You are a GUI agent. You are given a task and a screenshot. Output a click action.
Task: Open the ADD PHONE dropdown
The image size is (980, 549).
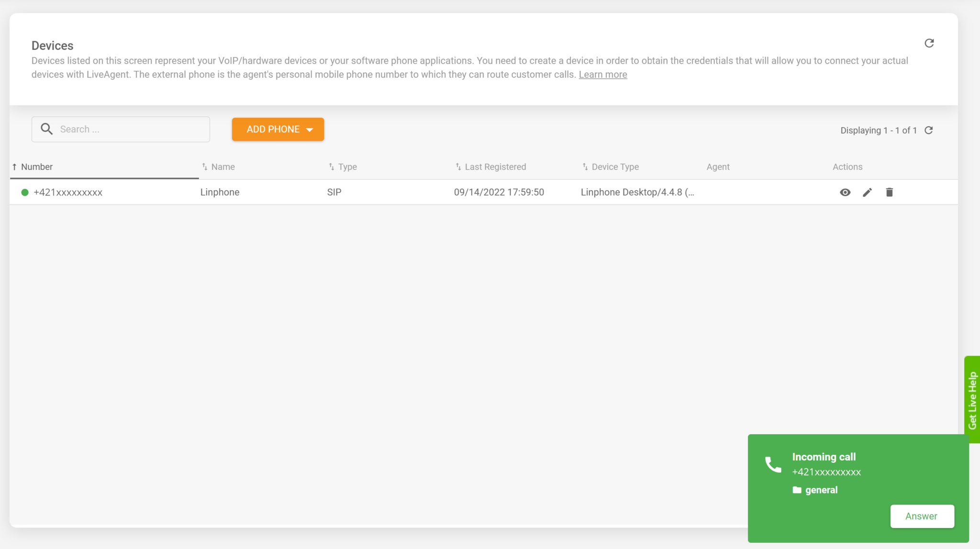click(278, 129)
